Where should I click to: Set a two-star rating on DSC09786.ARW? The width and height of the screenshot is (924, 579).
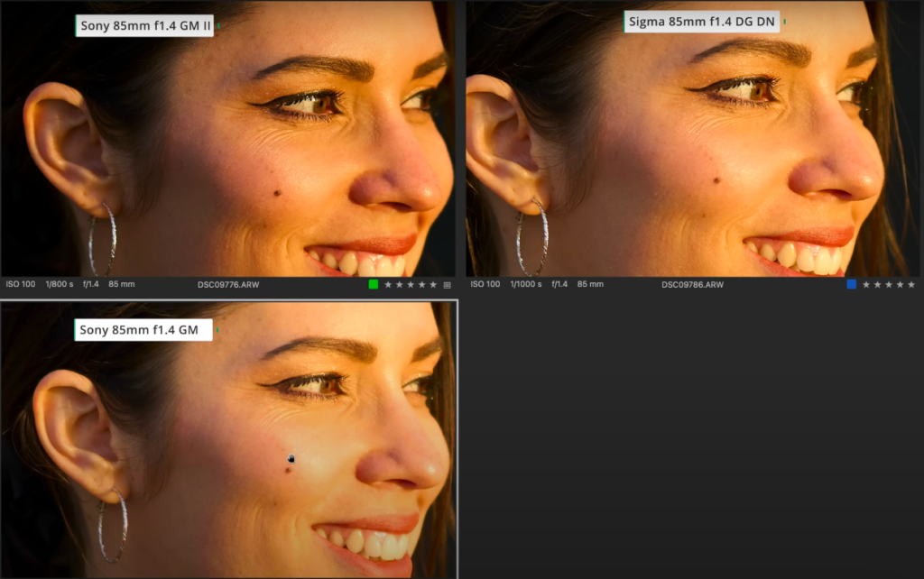877,284
